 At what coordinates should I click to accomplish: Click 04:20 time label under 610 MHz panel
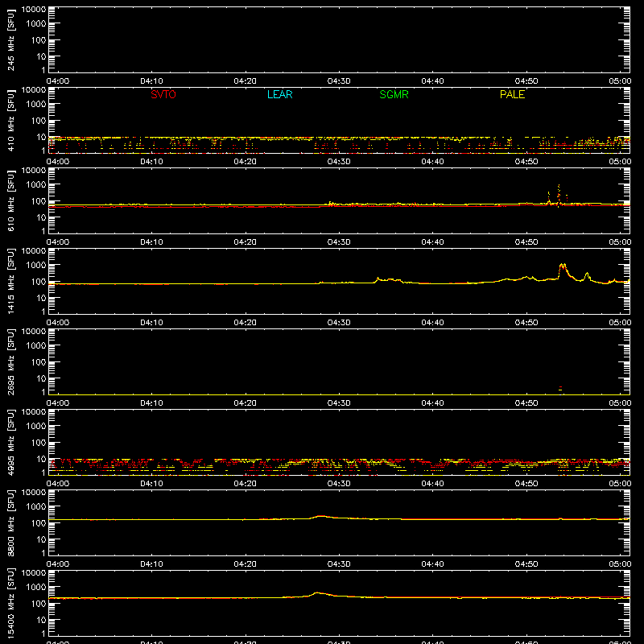point(246,242)
